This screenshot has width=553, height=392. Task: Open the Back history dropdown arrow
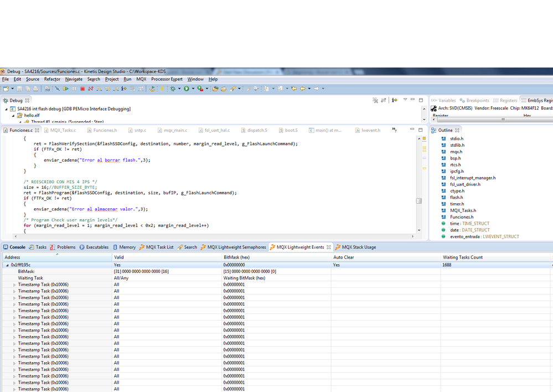coord(309,89)
